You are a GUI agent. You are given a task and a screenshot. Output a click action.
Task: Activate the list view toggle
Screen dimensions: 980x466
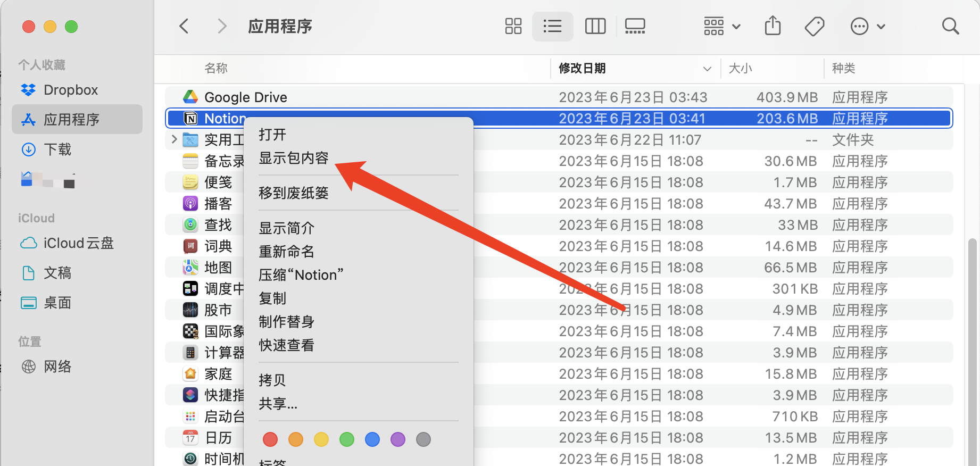click(552, 26)
